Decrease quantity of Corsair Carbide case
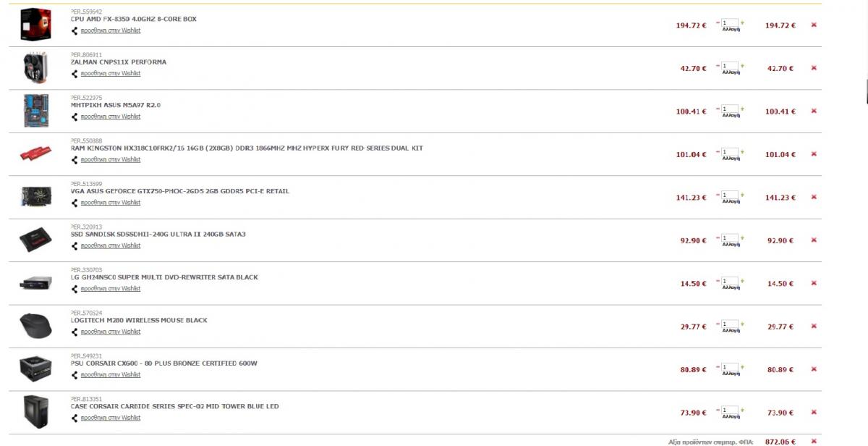 coord(718,410)
